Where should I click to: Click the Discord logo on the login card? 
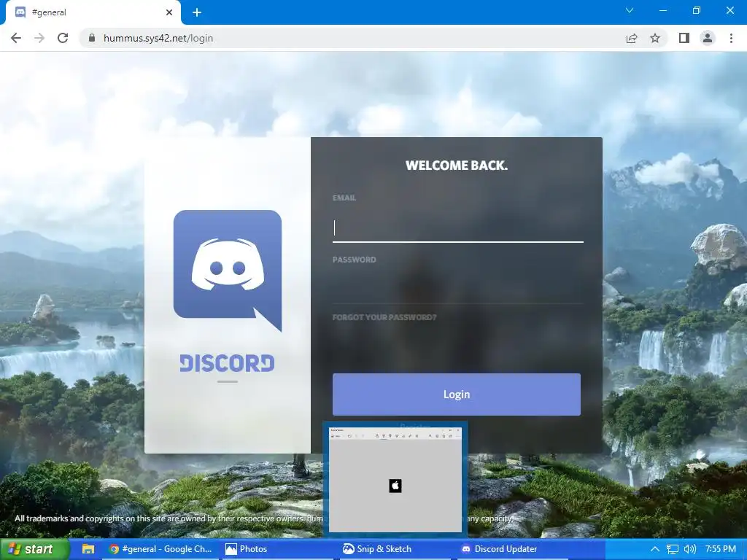pos(228,271)
